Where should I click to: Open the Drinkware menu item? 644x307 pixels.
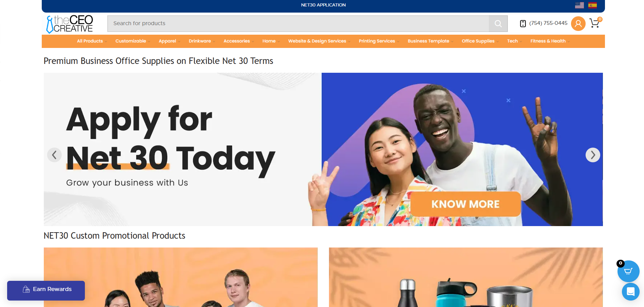point(202,41)
